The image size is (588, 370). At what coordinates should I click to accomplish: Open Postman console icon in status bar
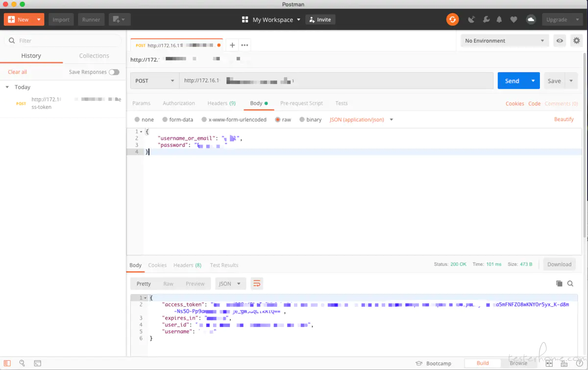tap(37, 363)
